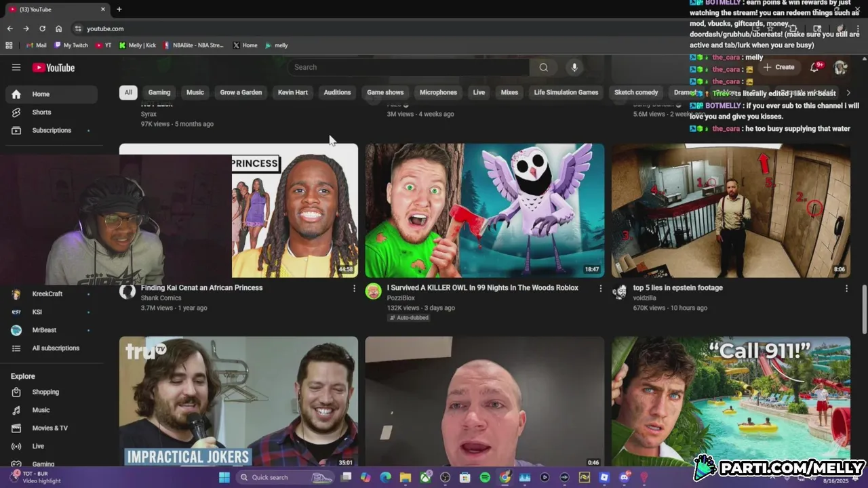Open Shorts in the sidebar
The height and width of the screenshot is (488, 868).
point(51,112)
